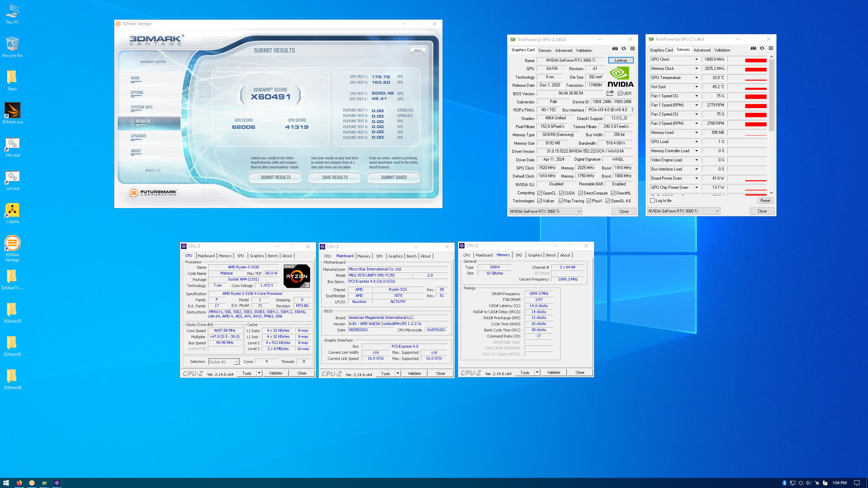The height and width of the screenshot is (488, 868).
Task: Toggle the DirectML checkbox
Action: pos(613,193)
